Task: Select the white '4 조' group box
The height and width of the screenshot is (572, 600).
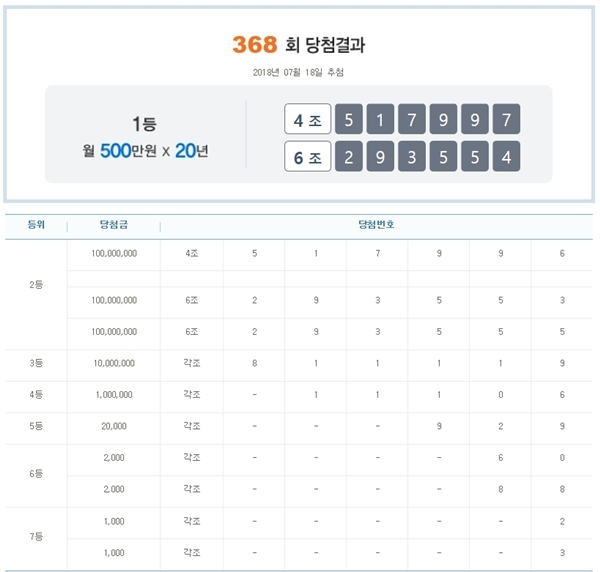Action: [308, 119]
